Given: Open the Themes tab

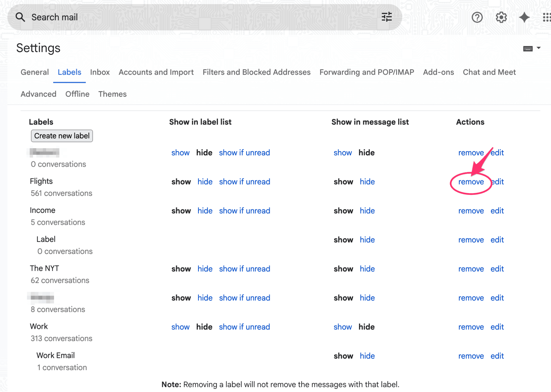Looking at the screenshot, I should [112, 94].
